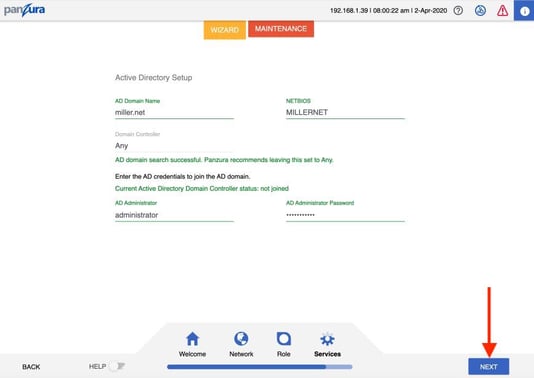Go to the Network globe step icon

tap(241, 339)
